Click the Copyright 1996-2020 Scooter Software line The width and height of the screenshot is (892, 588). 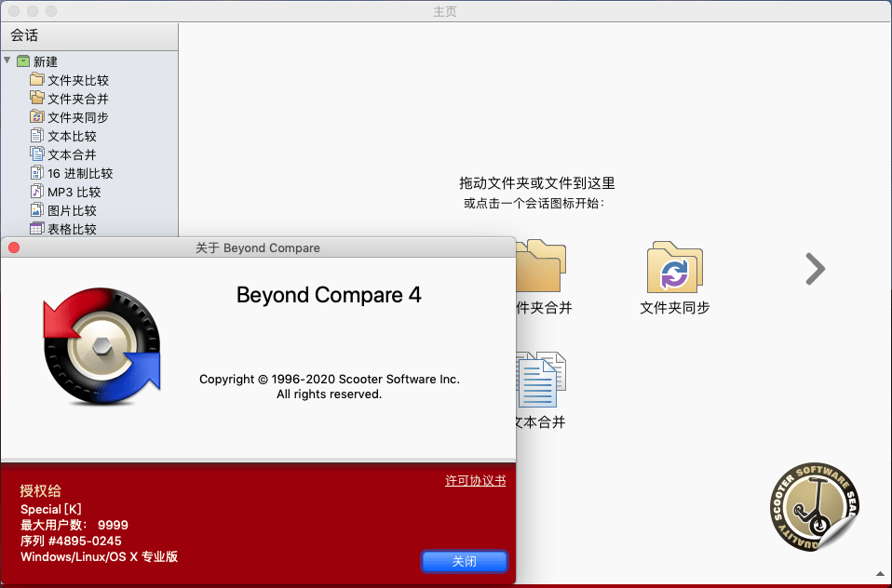point(330,380)
